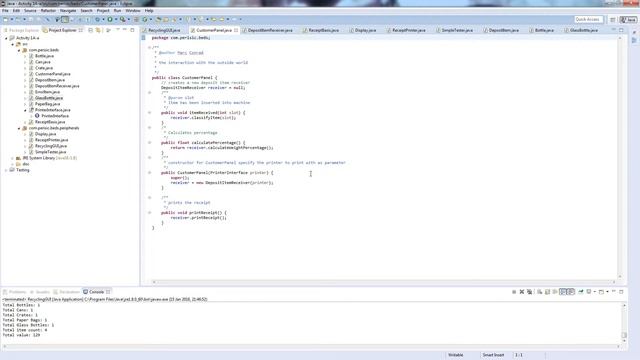Image resolution: width=640 pixels, height=360 pixels.
Task: Click the New file toolbar icon
Action: click(x=6, y=19)
